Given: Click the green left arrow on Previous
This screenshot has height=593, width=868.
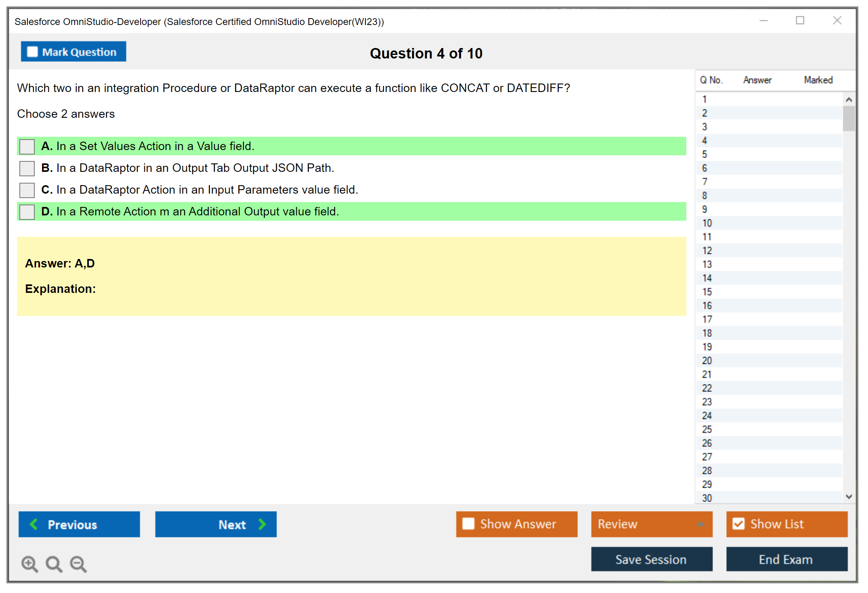Looking at the screenshot, I should [34, 524].
